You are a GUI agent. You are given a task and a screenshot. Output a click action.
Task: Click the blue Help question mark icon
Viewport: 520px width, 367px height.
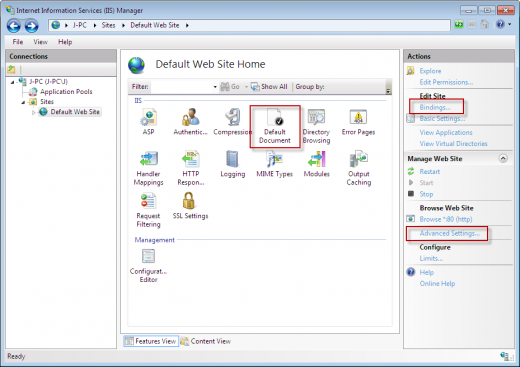[x=411, y=272]
